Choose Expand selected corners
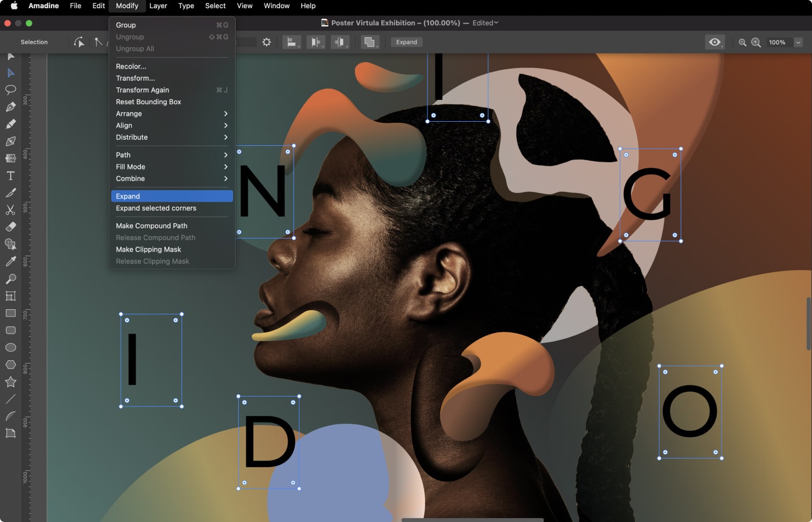The height and width of the screenshot is (522, 812). tap(172, 208)
